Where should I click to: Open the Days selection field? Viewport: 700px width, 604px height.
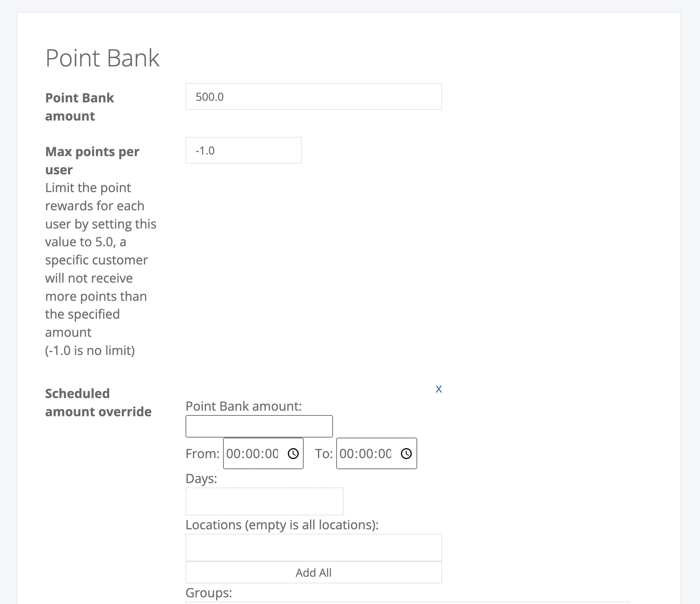[x=265, y=501]
